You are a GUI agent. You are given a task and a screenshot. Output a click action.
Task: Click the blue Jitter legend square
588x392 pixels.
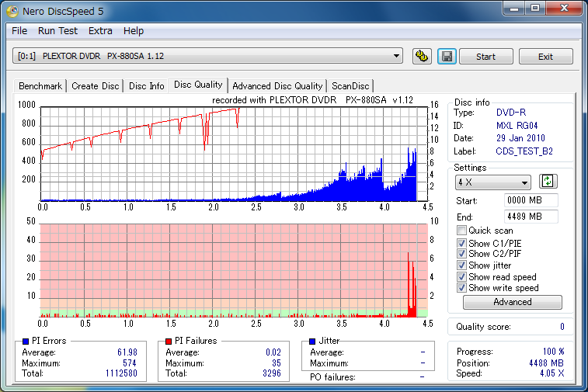coord(312,341)
